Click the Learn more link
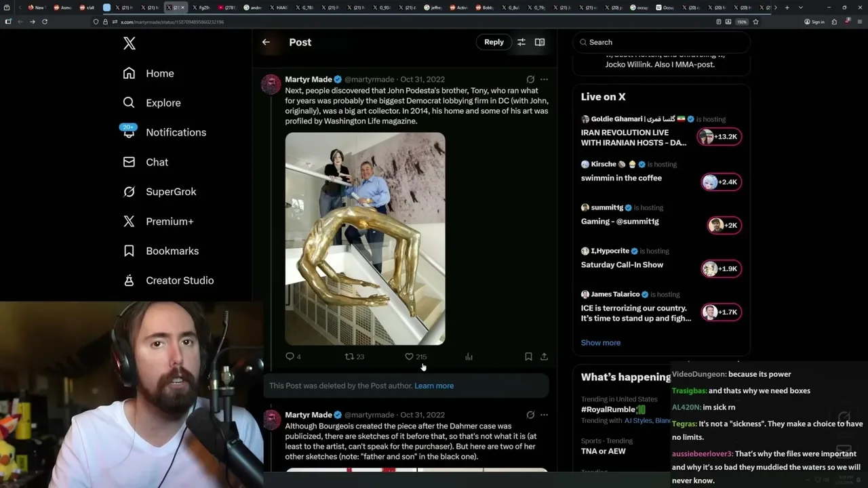The height and width of the screenshot is (488, 868). [x=434, y=386]
